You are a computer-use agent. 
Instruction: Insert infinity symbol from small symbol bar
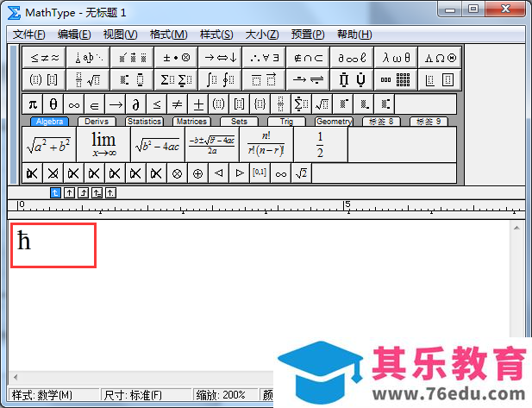(x=74, y=104)
